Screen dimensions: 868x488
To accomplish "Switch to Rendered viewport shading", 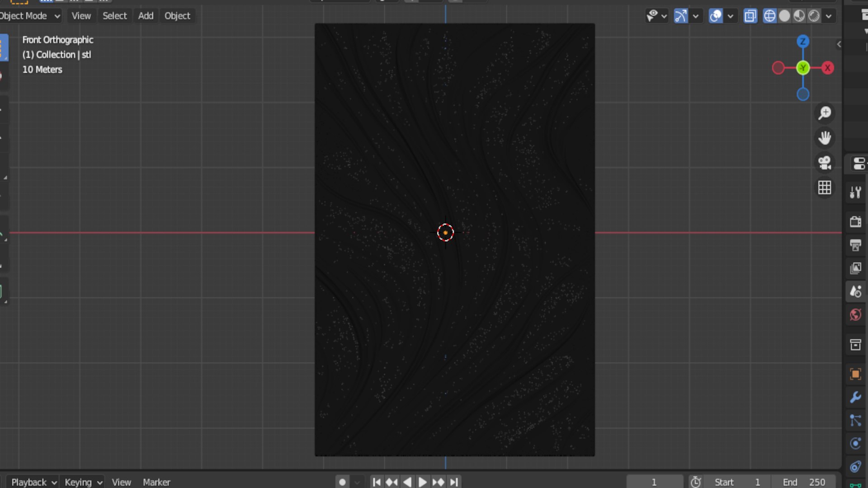I will [814, 16].
